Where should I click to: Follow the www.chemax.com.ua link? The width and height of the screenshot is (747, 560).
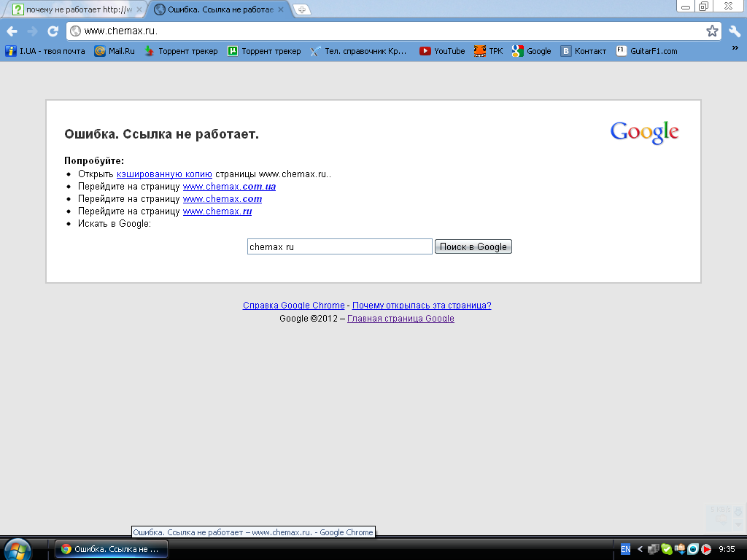click(x=229, y=187)
